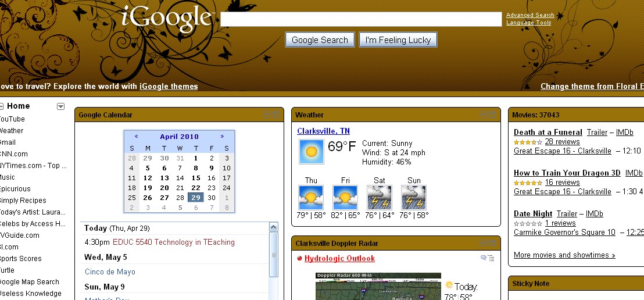This screenshot has width=644, height=300.
Task: Go to previous month in calendar
Action: 136,137
